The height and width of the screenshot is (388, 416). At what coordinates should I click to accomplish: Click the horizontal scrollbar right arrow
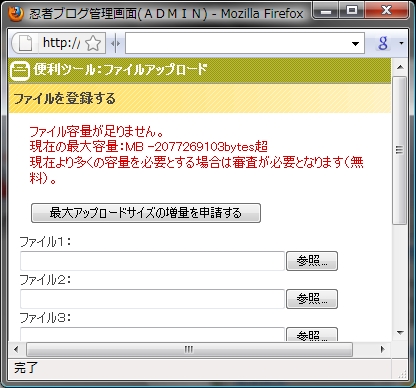point(383,349)
